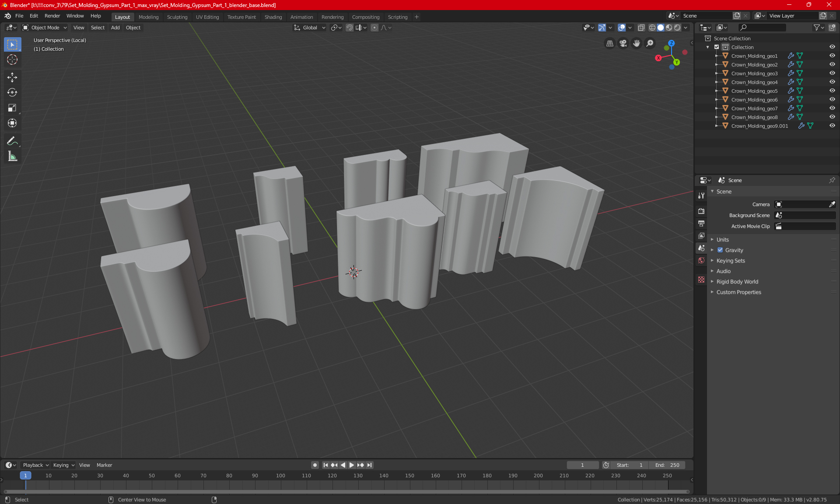Disable the Gravity checkbox

click(x=720, y=250)
